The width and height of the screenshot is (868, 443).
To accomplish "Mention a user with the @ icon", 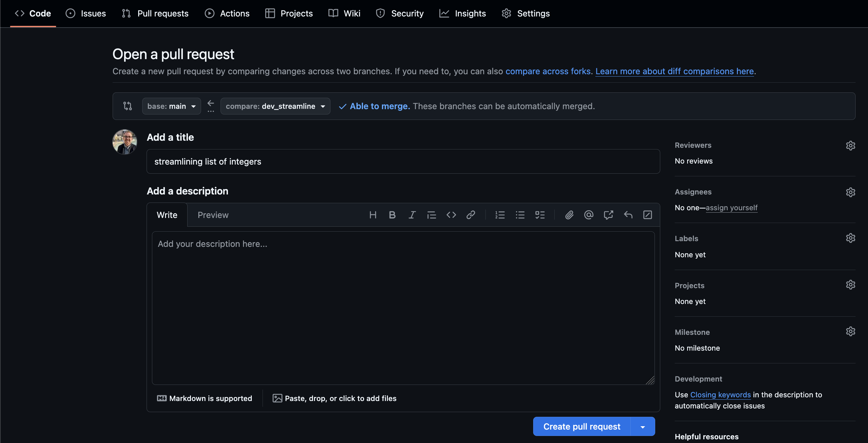I will pyautogui.click(x=589, y=215).
